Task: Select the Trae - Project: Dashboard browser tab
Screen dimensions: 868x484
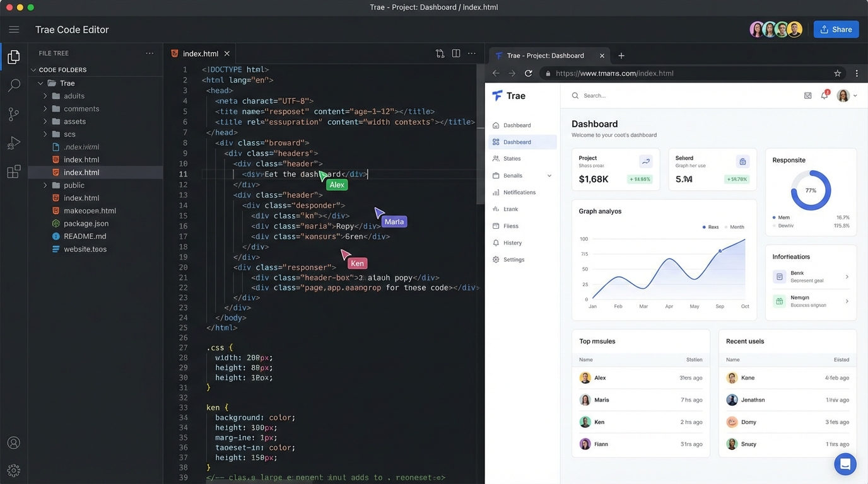Action: click(x=546, y=55)
